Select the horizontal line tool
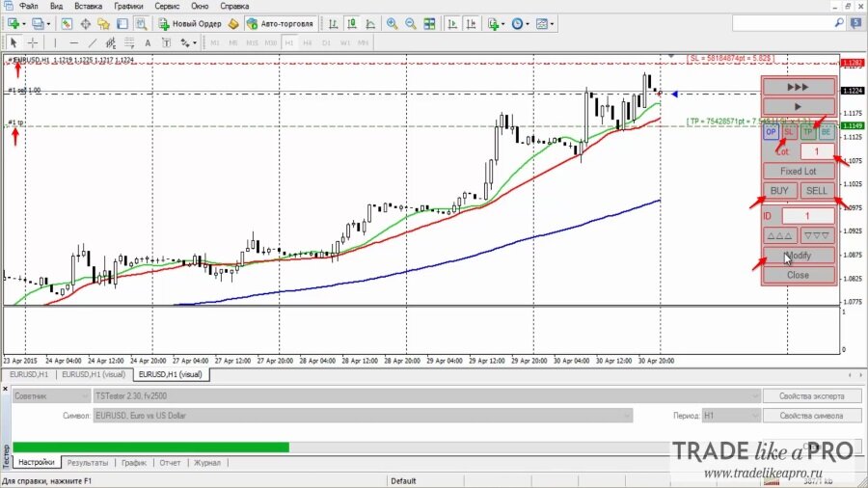 73,42
